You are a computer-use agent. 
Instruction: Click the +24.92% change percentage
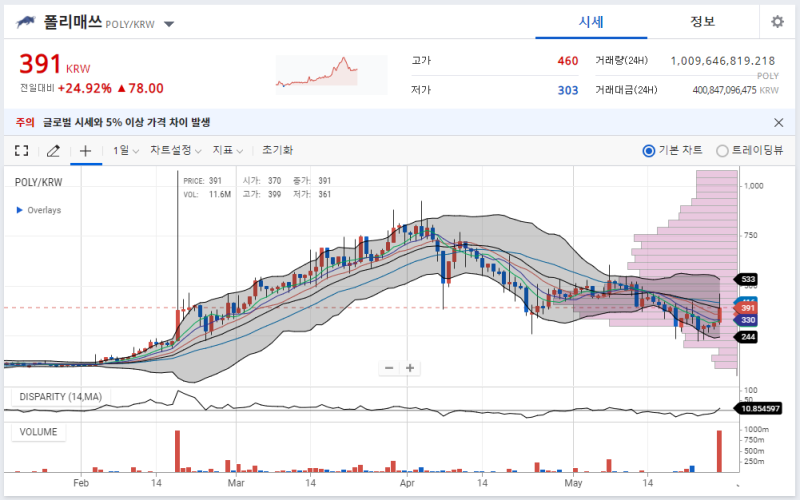click(85, 88)
